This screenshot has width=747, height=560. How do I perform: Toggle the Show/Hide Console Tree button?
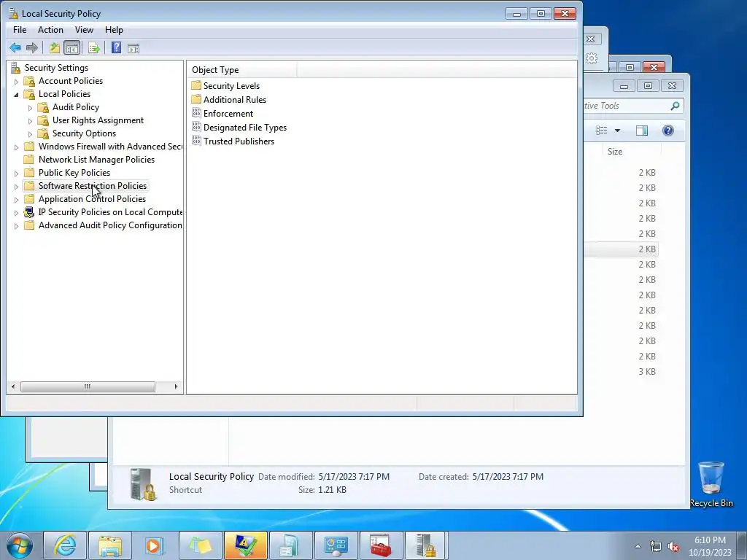pos(72,47)
